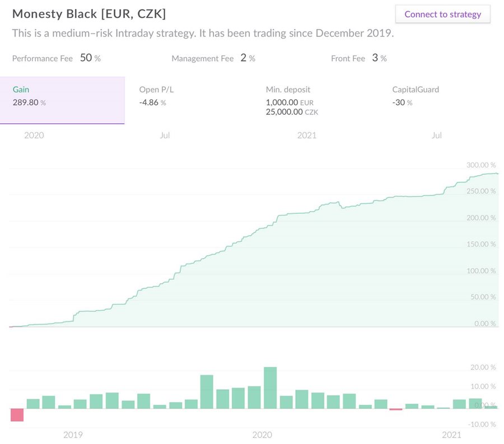Click the Monesty Black [EUR, CZK] title
The width and height of the screenshot is (504, 444).
click(x=89, y=14)
